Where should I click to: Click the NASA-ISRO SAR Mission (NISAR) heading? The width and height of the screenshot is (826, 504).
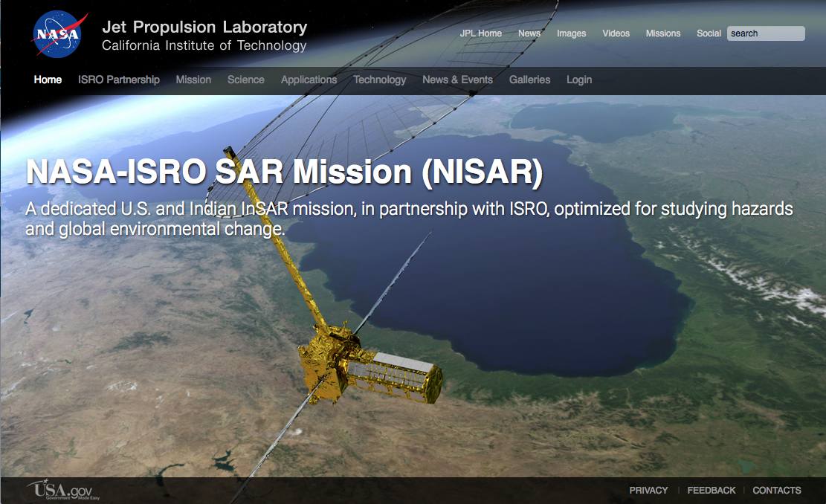285,172
